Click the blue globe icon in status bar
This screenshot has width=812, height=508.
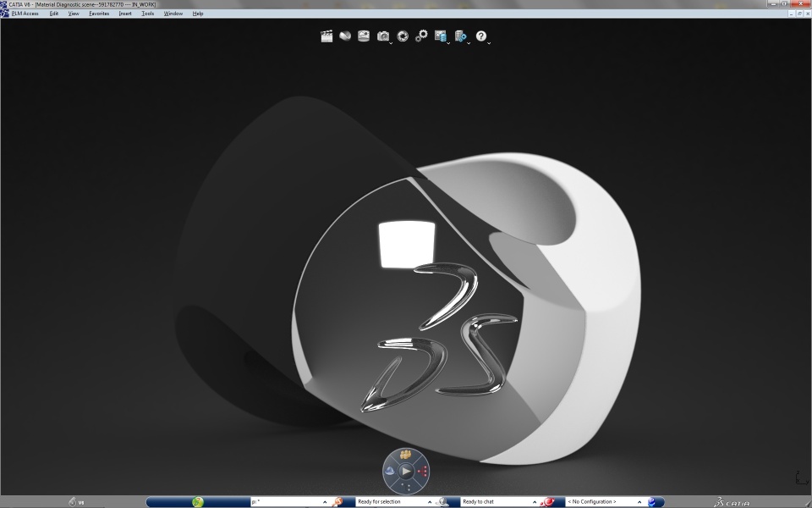click(x=652, y=502)
